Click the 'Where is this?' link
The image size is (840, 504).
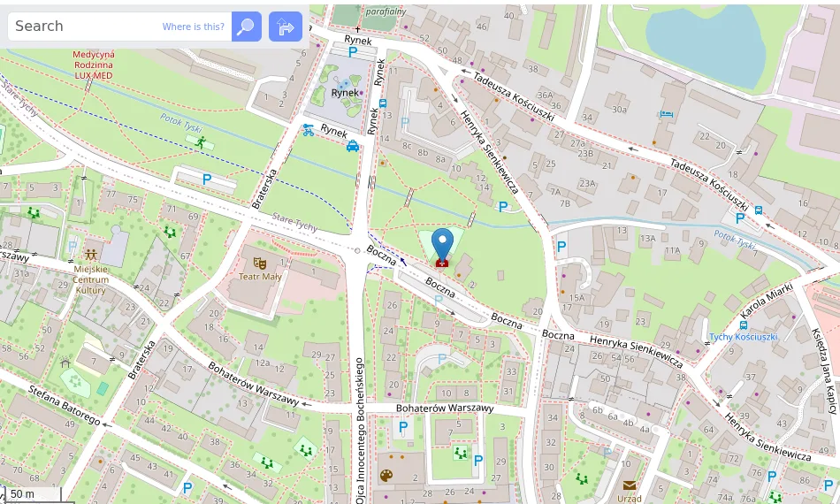(194, 27)
